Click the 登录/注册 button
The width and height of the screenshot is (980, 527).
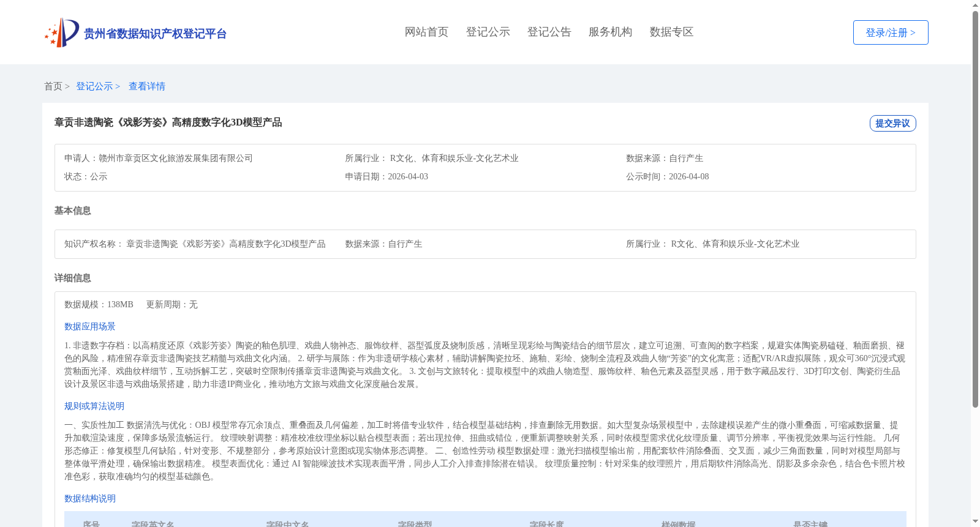(x=891, y=32)
